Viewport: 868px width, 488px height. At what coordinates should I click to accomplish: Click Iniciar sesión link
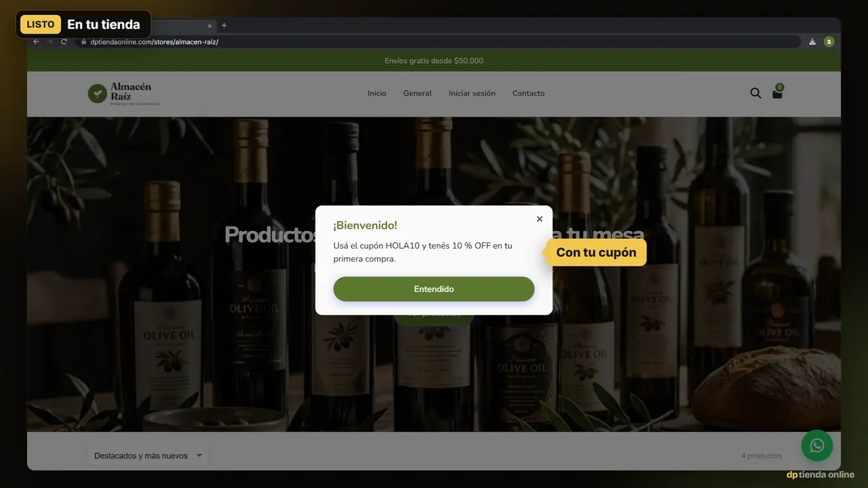pos(472,94)
